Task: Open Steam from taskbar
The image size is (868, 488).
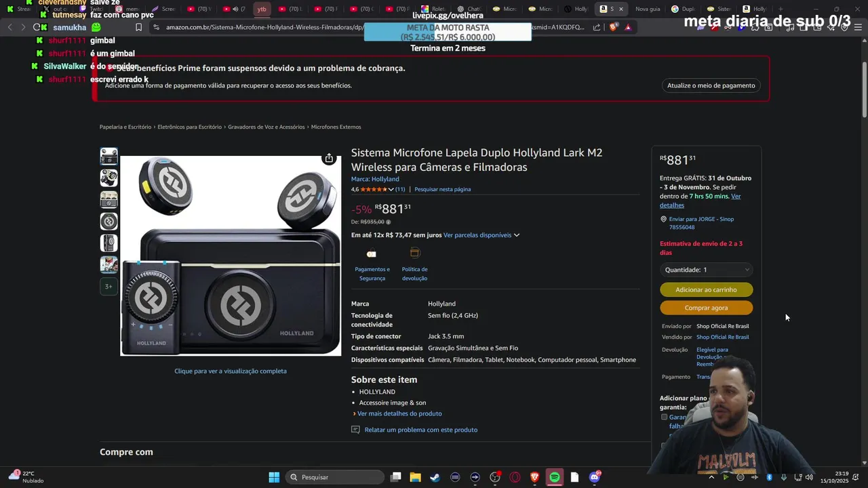Action: click(x=435, y=477)
